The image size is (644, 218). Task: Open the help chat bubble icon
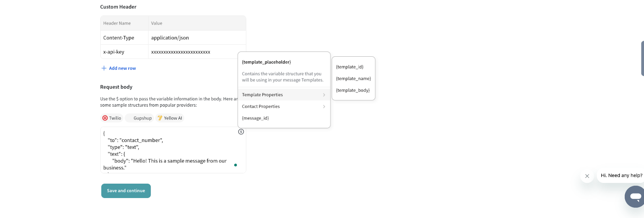[x=635, y=197]
